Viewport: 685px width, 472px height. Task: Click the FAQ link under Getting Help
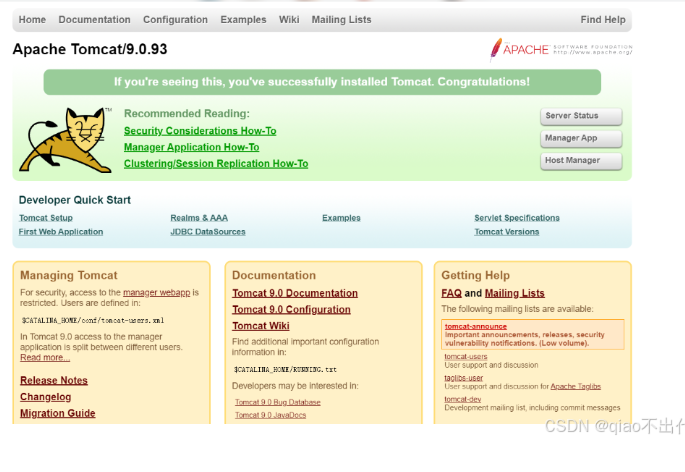(451, 293)
